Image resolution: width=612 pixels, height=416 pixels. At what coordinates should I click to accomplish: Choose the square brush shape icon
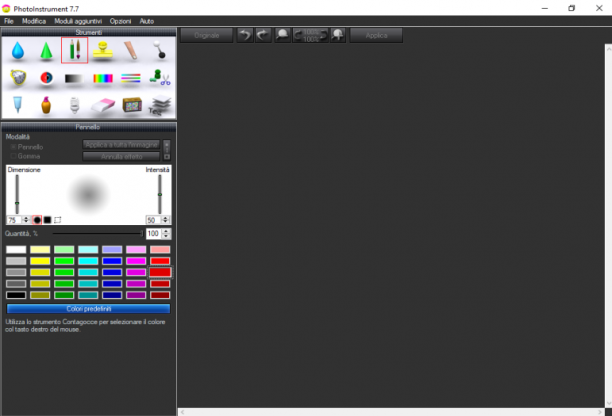tap(47, 220)
